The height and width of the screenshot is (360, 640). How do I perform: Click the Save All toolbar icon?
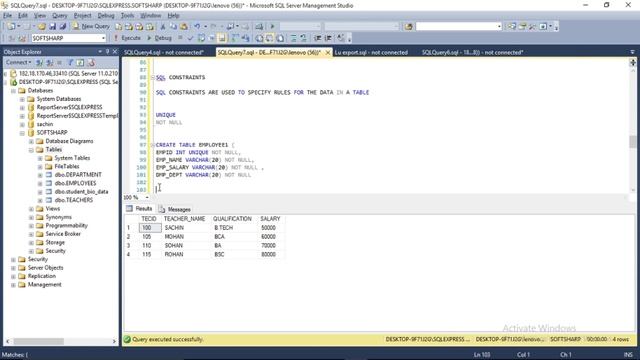pyautogui.click(x=63, y=26)
